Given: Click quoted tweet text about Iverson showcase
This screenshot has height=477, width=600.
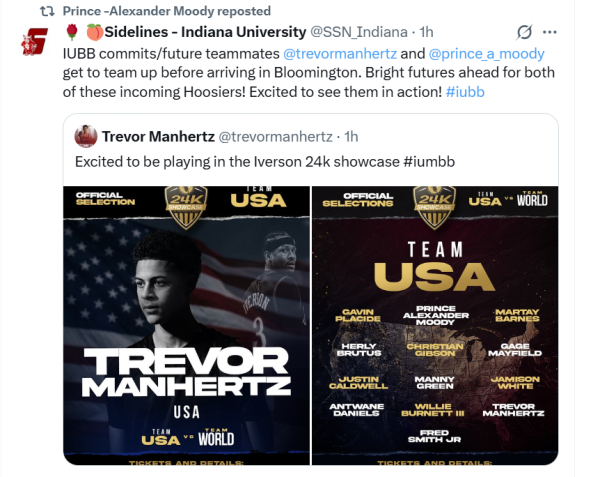Looking at the screenshot, I should (265, 162).
